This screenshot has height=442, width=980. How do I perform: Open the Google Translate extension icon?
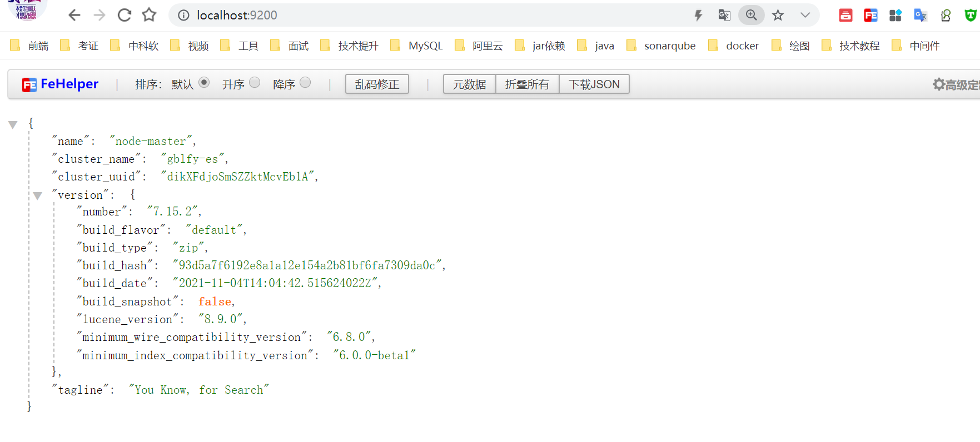click(x=921, y=16)
